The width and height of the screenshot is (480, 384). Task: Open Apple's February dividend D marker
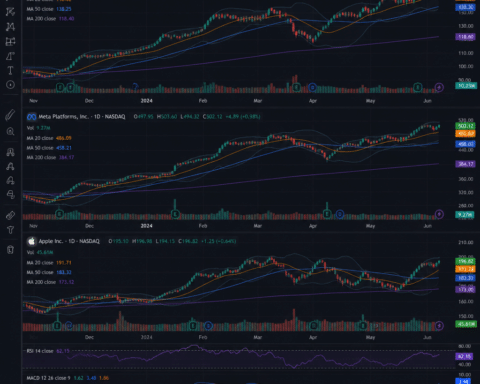[208, 325]
